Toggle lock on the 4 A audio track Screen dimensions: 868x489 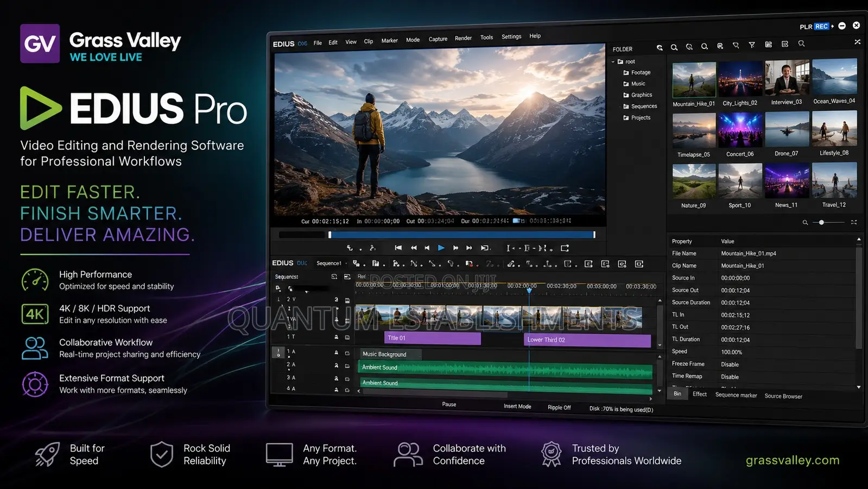pos(336,390)
